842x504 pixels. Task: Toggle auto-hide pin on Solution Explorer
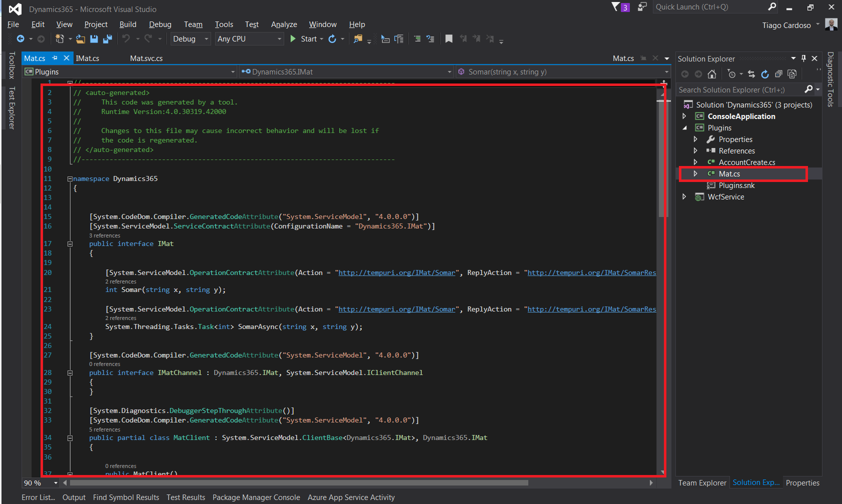pyautogui.click(x=804, y=58)
